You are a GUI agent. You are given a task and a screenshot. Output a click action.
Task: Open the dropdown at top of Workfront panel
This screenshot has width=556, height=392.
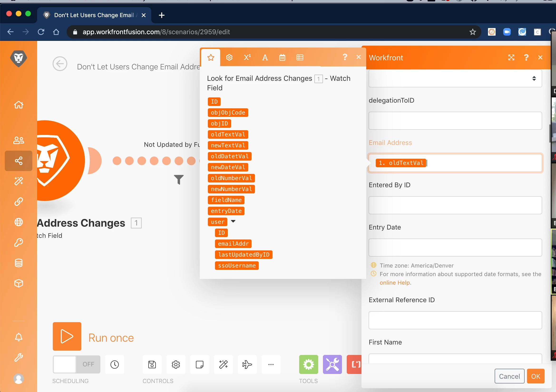[x=455, y=78]
